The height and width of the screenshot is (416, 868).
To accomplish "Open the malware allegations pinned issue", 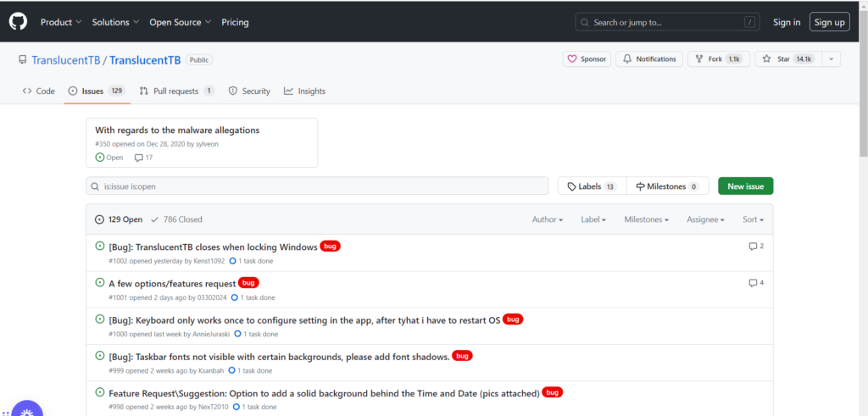I will point(177,130).
